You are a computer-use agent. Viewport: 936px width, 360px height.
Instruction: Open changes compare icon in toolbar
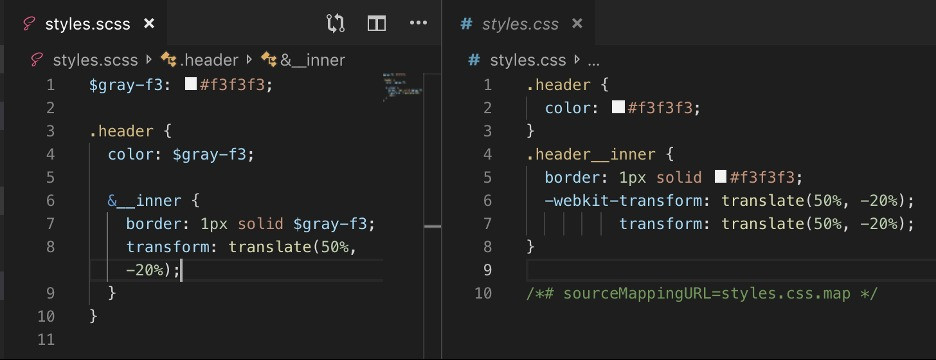[335, 24]
